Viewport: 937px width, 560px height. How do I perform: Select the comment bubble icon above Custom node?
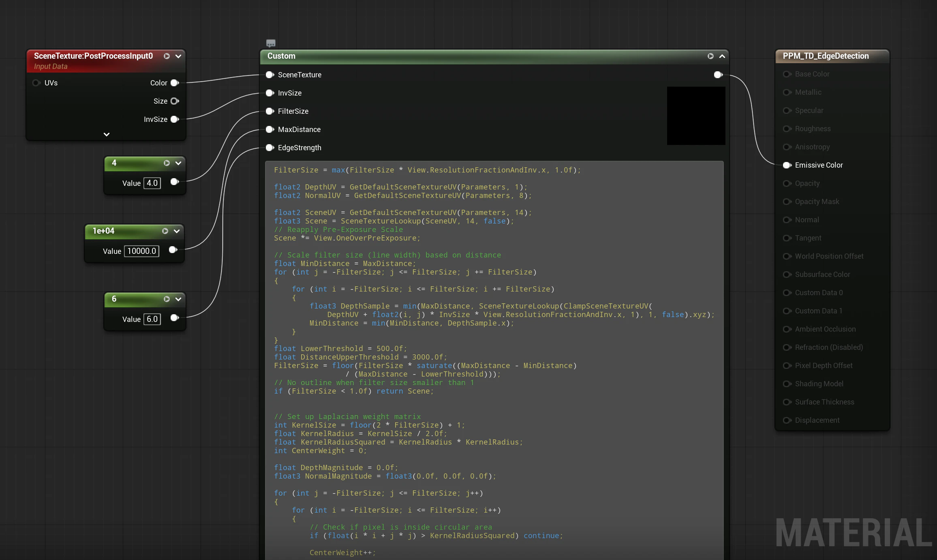click(270, 43)
